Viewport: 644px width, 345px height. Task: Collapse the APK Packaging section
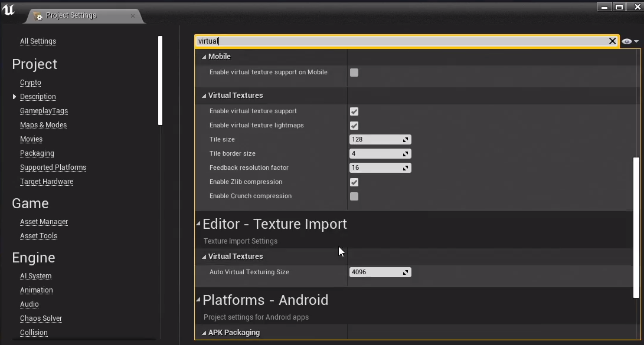click(205, 332)
